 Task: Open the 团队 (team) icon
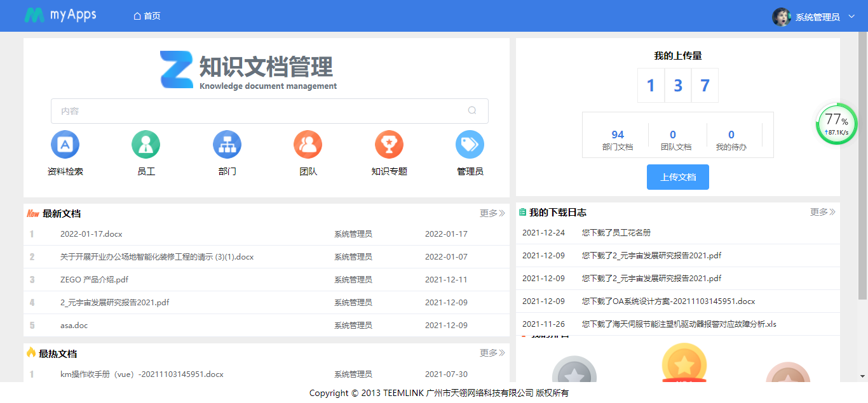point(308,144)
